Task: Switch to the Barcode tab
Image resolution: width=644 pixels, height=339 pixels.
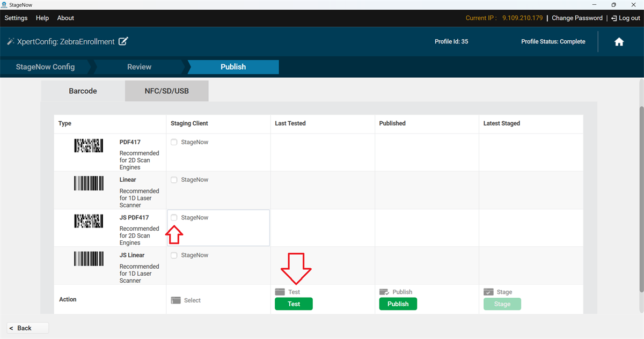Action: coord(83,91)
